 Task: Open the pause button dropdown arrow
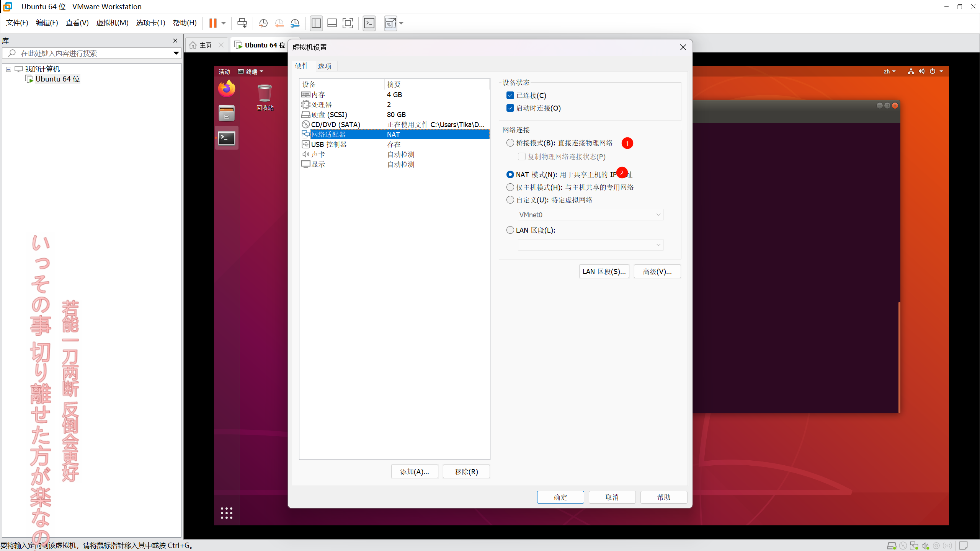click(x=224, y=23)
